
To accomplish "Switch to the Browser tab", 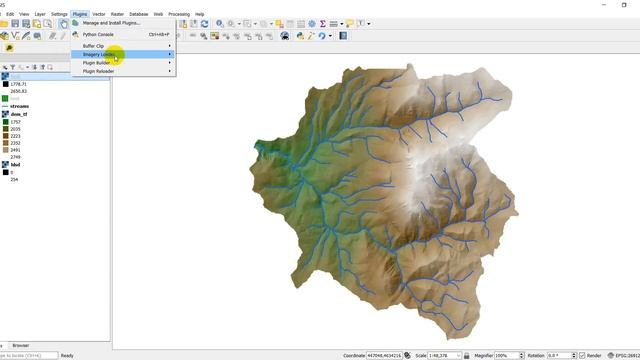I will (20, 345).
